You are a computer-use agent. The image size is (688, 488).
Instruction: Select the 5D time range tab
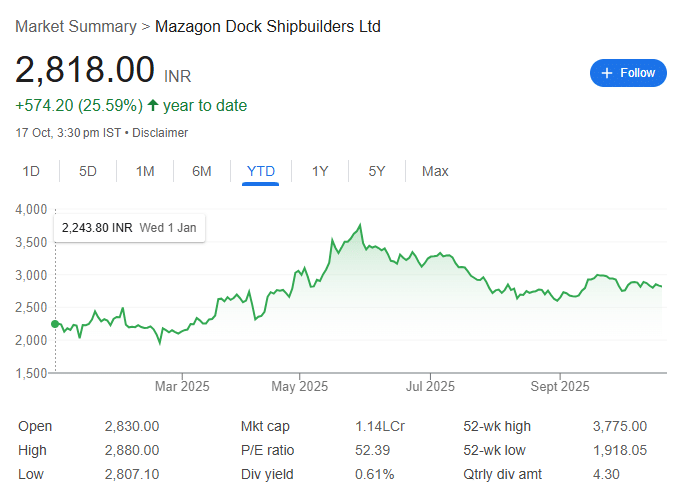pos(88,171)
